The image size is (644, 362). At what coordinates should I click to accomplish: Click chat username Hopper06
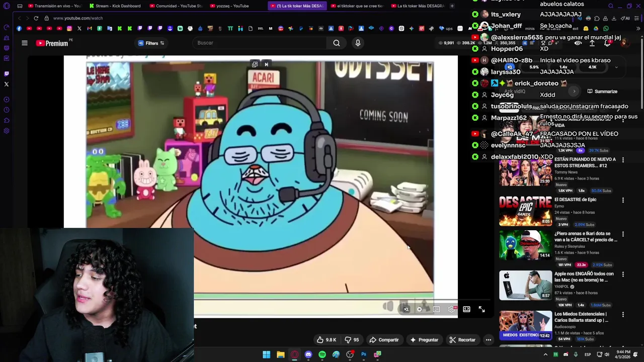coord(507,49)
